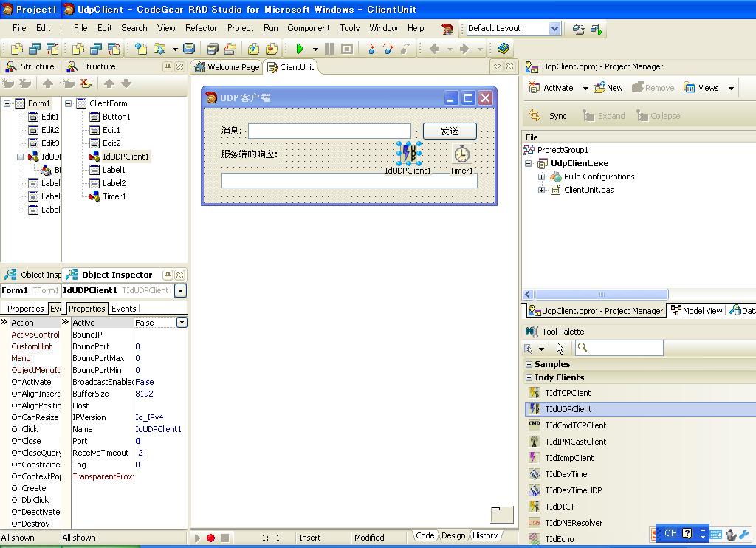The height and width of the screenshot is (548, 756).
Task: Select Label2 in the Structure tree
Action: coord(114,183)
